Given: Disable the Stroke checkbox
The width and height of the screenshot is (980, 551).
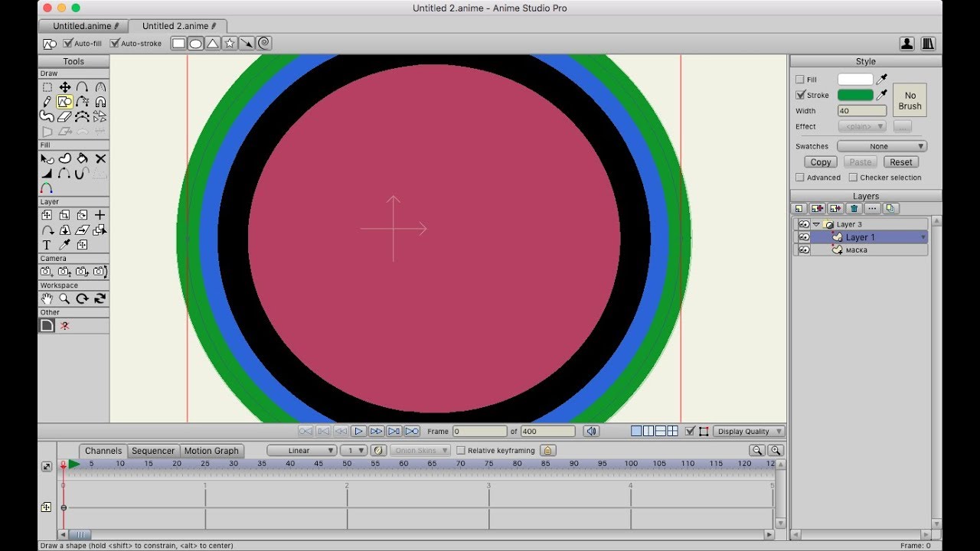Looking at the screenshot, I should [800, 96].
